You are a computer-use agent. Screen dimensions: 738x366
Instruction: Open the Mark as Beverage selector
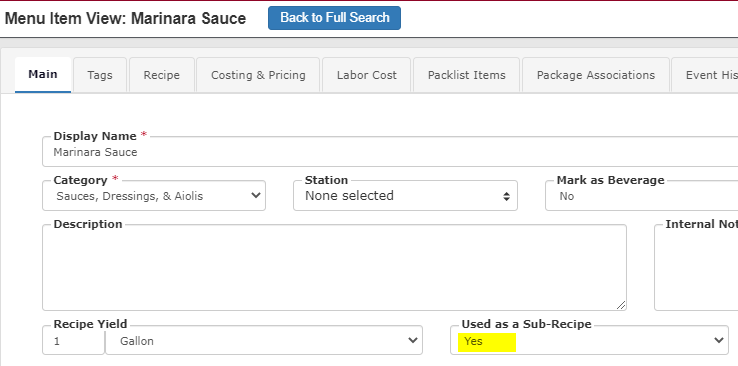pyautogui.click(x=642, y=196)
